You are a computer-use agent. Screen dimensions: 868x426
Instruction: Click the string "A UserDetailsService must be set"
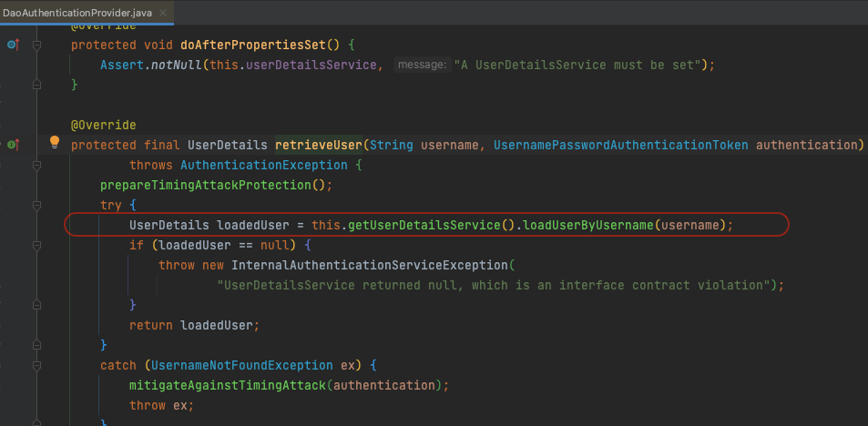coord(577,65)
